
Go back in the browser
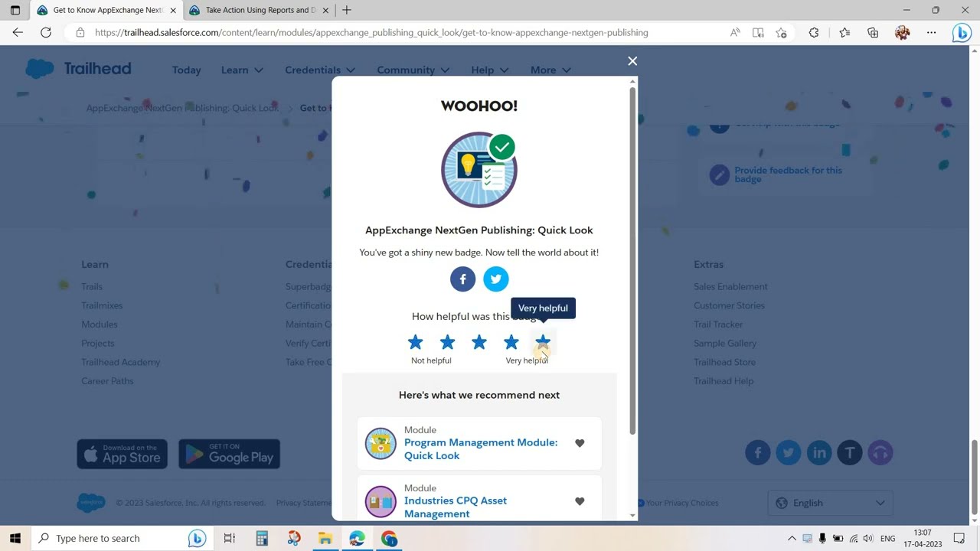tap(18, 32)
